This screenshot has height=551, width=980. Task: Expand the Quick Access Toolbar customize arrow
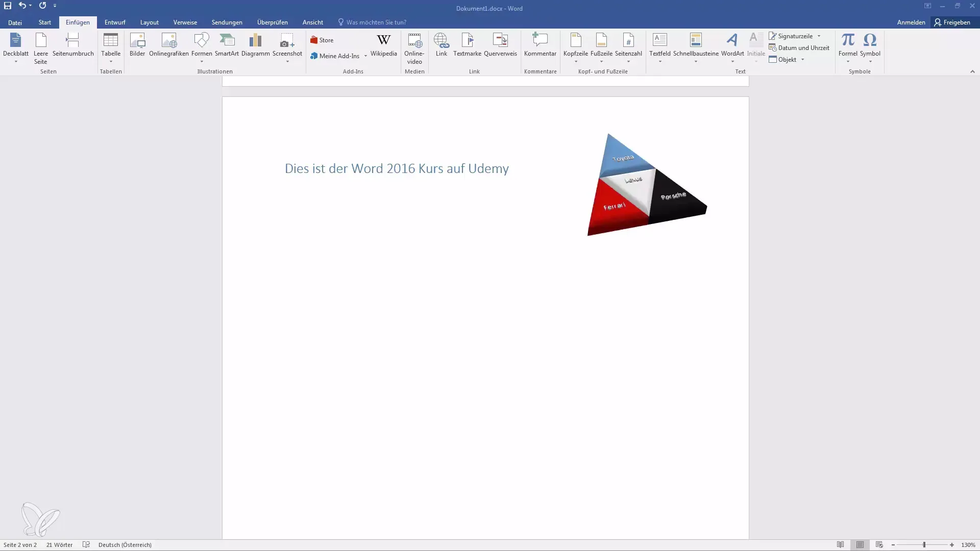(55, 6)
